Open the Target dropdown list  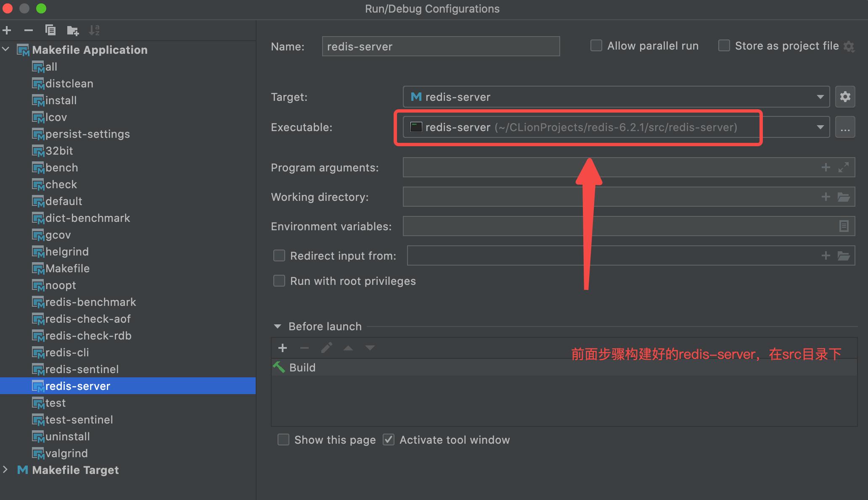pyautogui.click(x=820, y=97)
